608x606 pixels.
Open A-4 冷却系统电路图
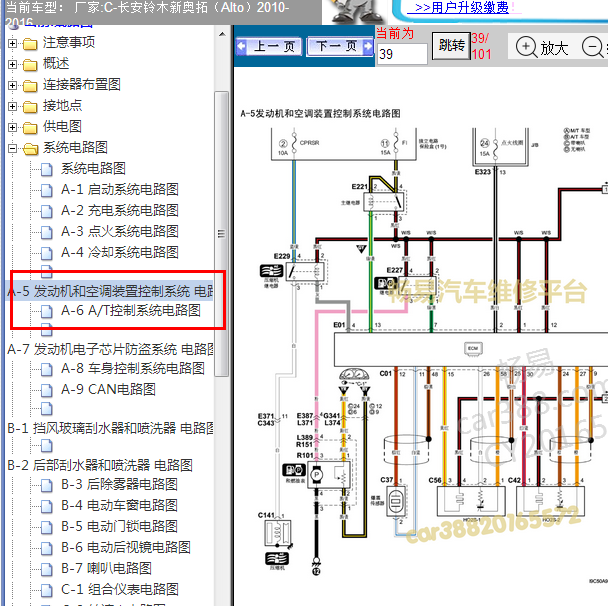coord(120,252)
